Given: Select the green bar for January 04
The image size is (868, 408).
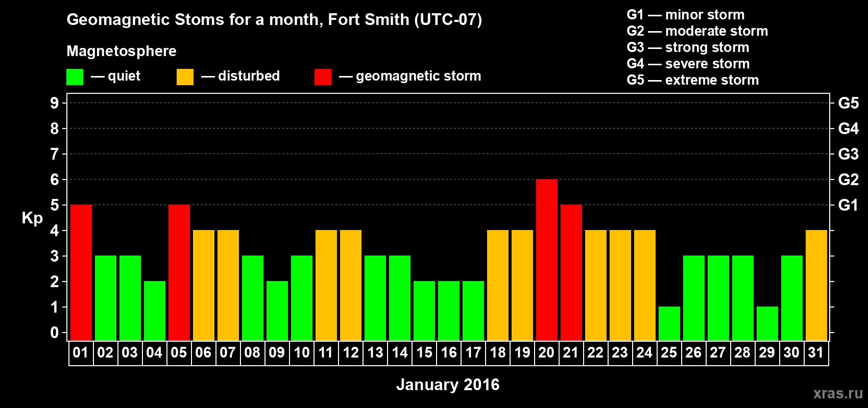Looking at the screenshot, I should click(155, 311).
